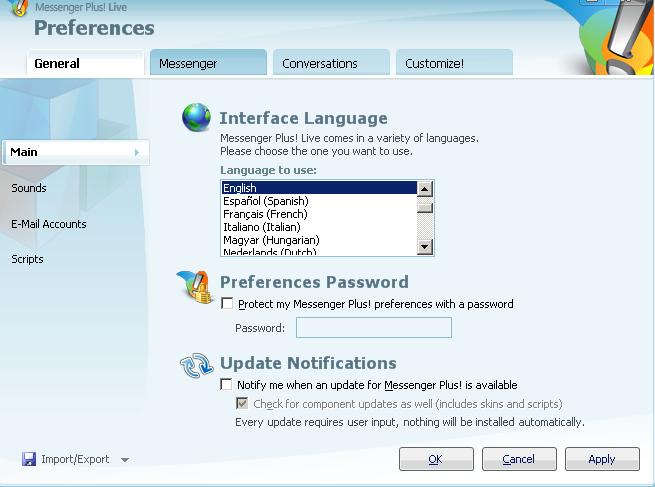The width and height of the screenshot is (655, 487).
Task: Open the Conversations tab
Action: pyautogui.click(x=330, y=63)
